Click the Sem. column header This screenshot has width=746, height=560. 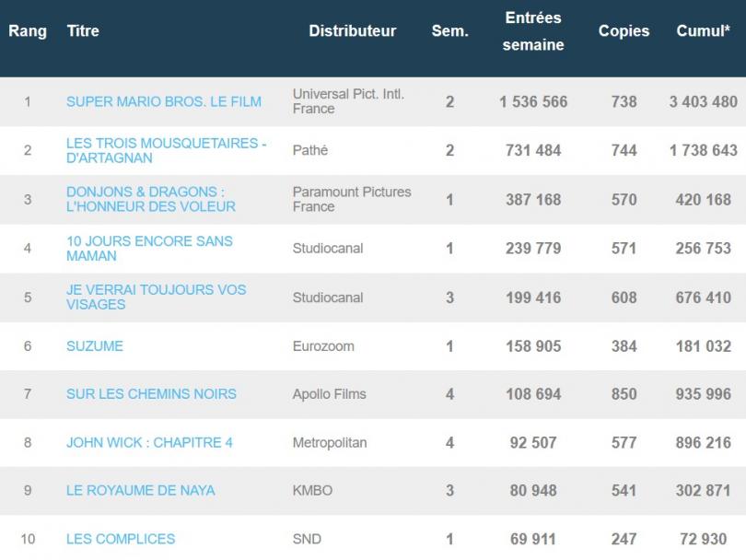449,31
